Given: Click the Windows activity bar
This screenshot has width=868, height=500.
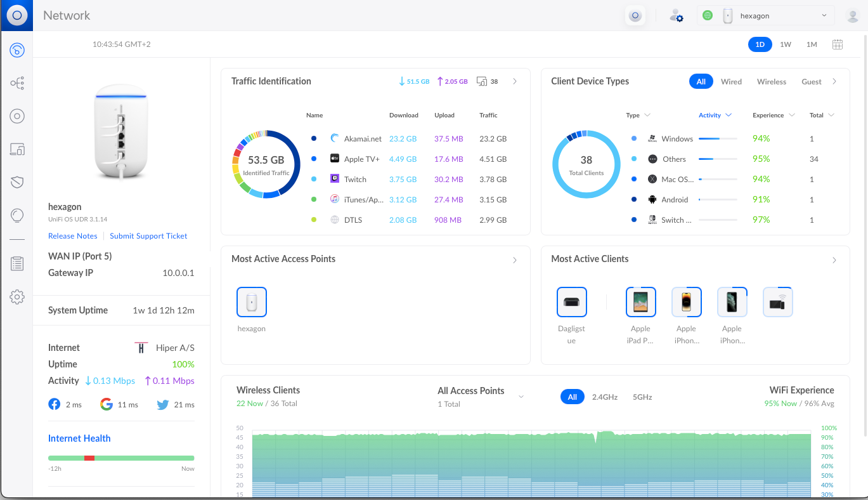Looking at the screenshot, I should click(718, 138).
